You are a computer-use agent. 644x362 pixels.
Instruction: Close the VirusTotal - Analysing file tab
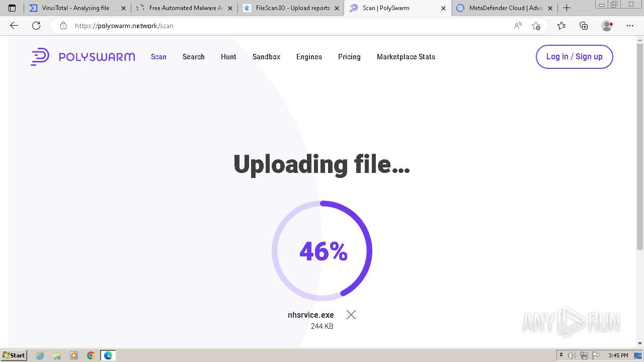(x=123, y=8)
